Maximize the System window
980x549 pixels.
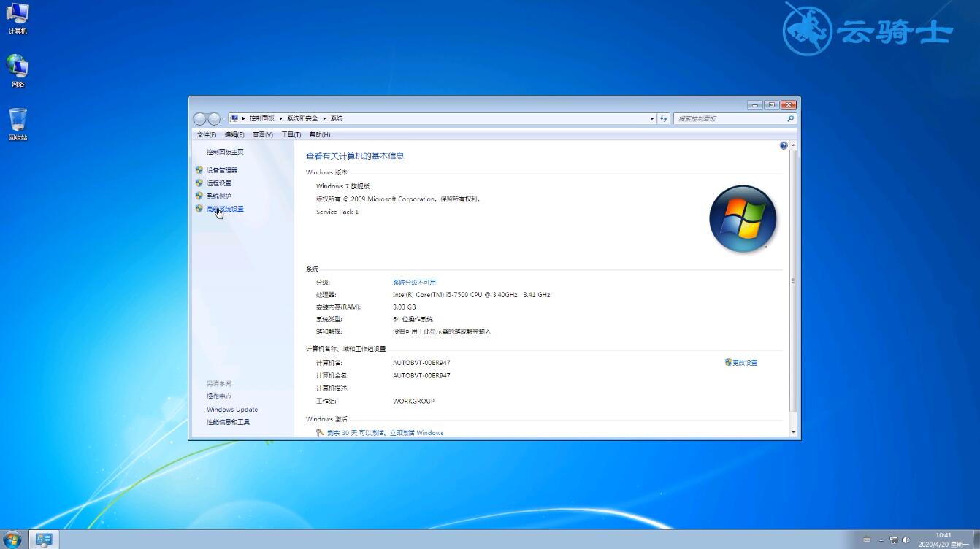point(771,104)
